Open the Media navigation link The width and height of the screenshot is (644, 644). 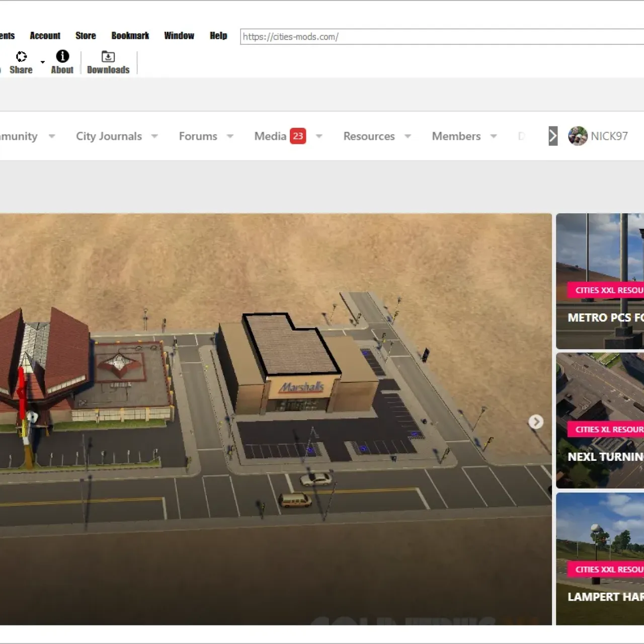(270, 136)
